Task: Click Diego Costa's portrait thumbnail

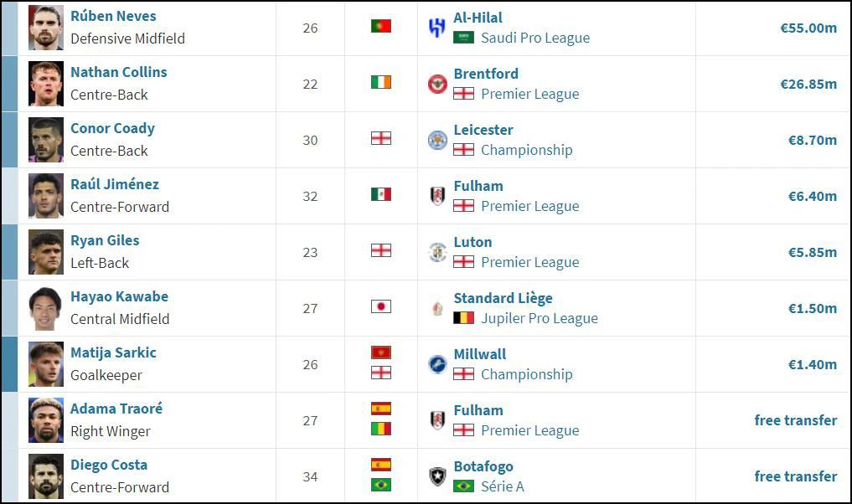Action: (45, 476)
